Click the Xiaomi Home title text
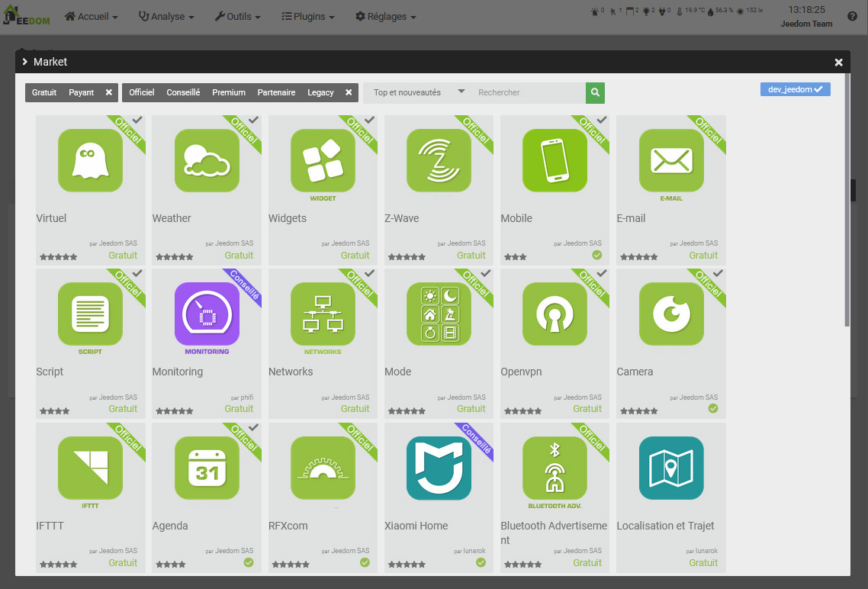868x589 pixels. (416, 526)
